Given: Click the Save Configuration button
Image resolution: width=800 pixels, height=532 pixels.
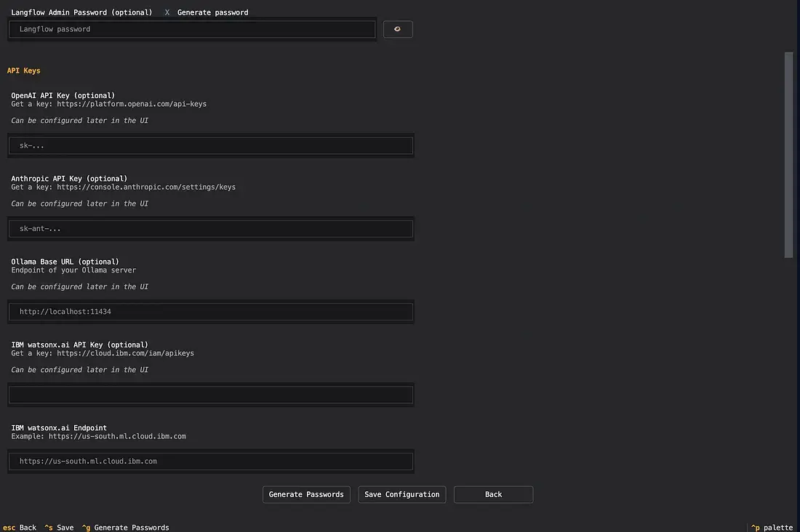Looking at the screenshot, I should pyautogui.click(x=401, y=494).
